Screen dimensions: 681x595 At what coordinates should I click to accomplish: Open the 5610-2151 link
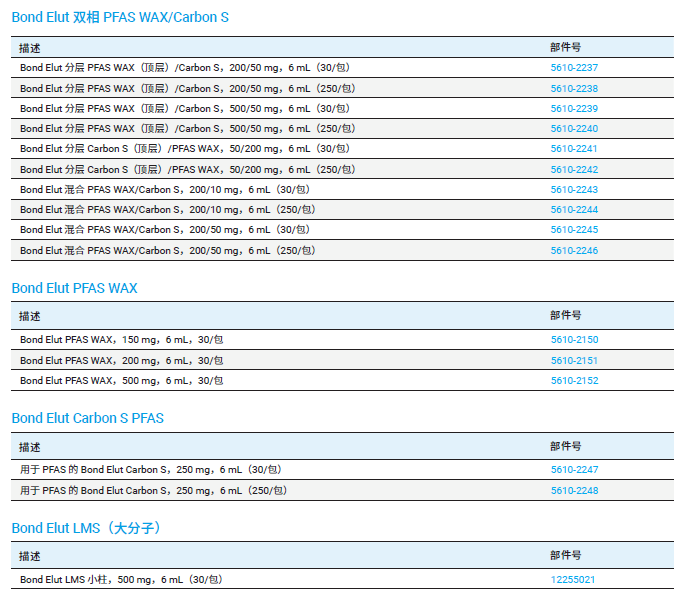[574, 361]
